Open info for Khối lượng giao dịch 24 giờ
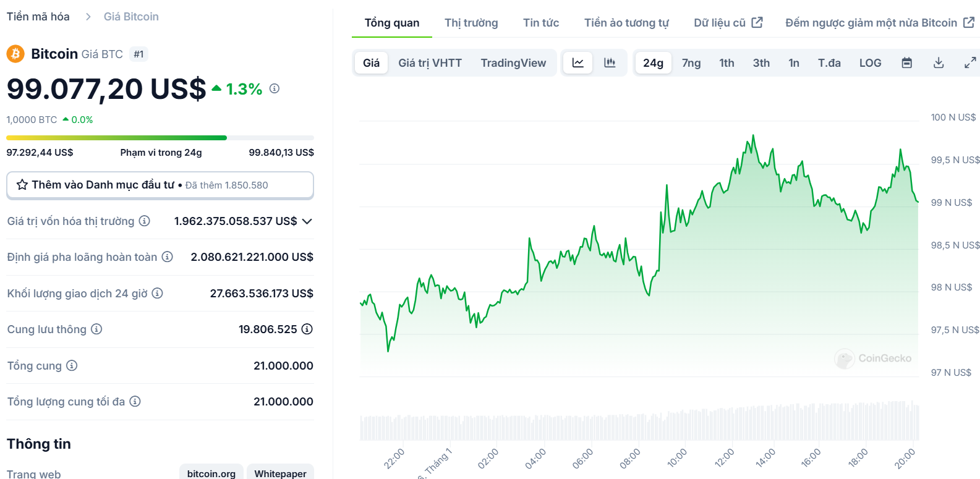 157,293
